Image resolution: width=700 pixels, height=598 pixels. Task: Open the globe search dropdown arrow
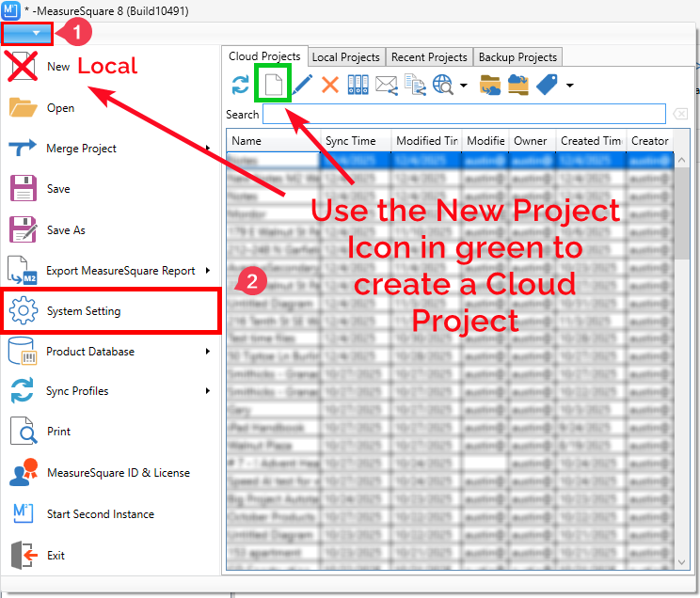point(464,86)
